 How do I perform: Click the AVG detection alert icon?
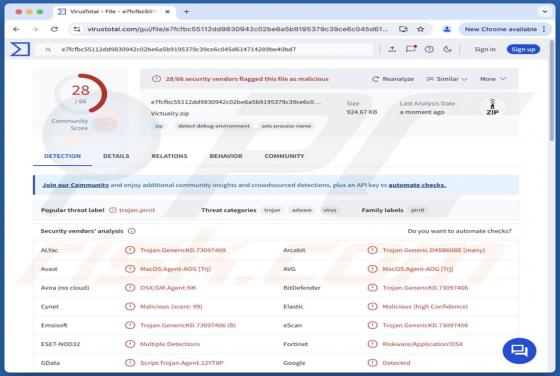point(372,269)
